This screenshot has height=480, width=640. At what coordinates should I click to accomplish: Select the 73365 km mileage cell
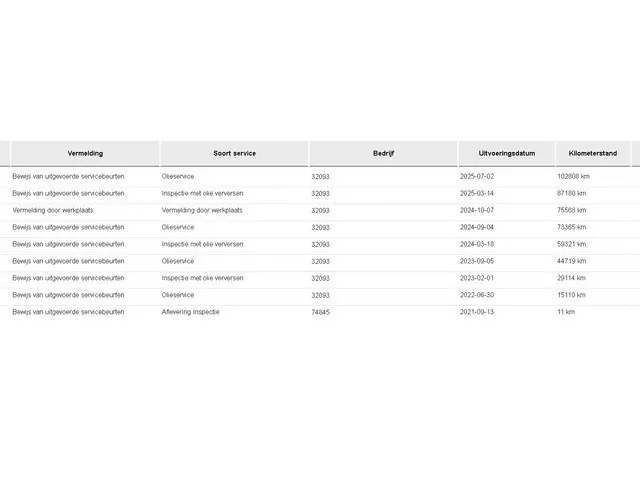tap(571, 227)
